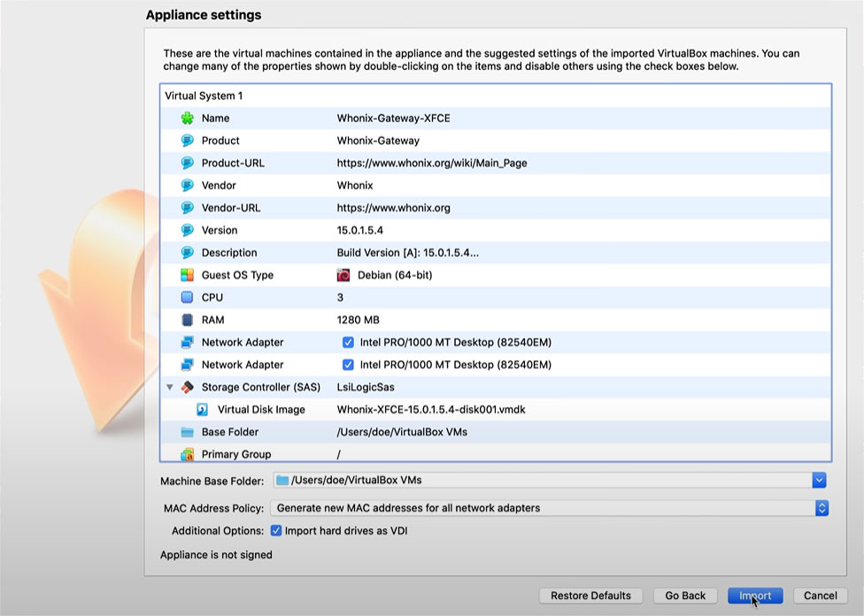Select the CPU count value 3
The image size is (864, 616).
340,297
